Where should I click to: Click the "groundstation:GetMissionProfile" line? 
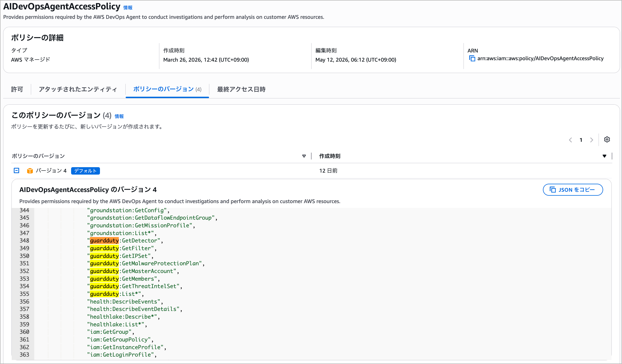pos(141,225)
